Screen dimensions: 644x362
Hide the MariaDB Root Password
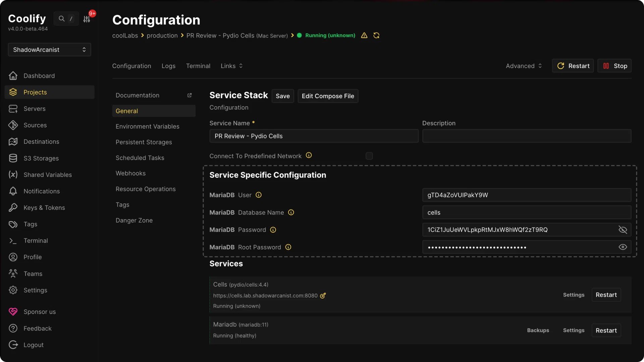623,247
